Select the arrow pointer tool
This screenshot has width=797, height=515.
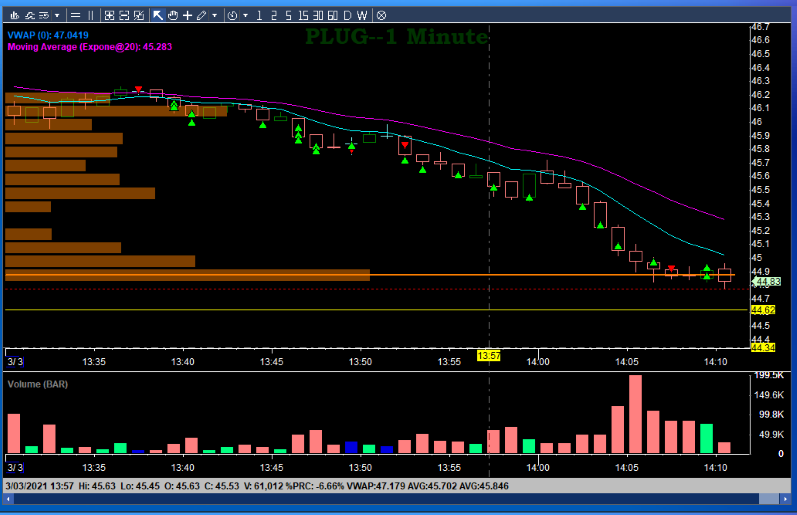pyautogui.click(x=158, y=15)
